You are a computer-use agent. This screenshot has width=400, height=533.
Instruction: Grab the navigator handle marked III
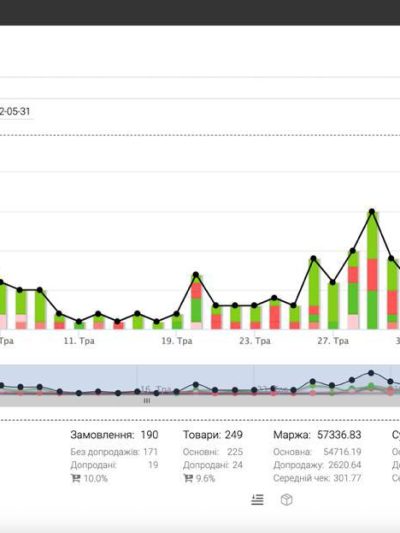(146, 401)
